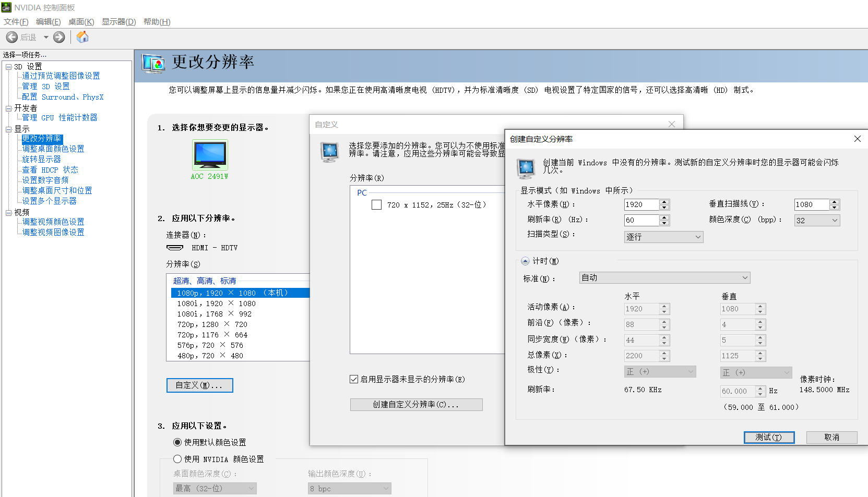The width and height of the screenshot is (868, 497).
Task: Click the monitor icon in 自定义 dialog
Action: tap(330, 152)
